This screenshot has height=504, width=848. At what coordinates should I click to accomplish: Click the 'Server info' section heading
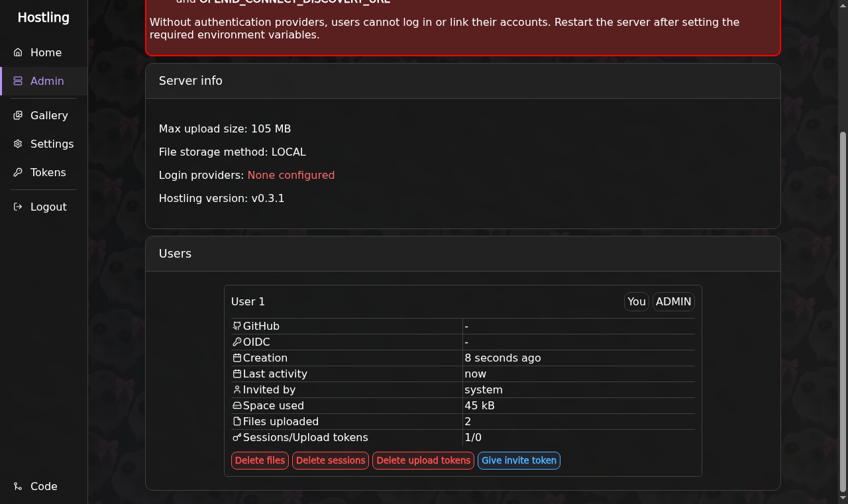pos(191,81)
